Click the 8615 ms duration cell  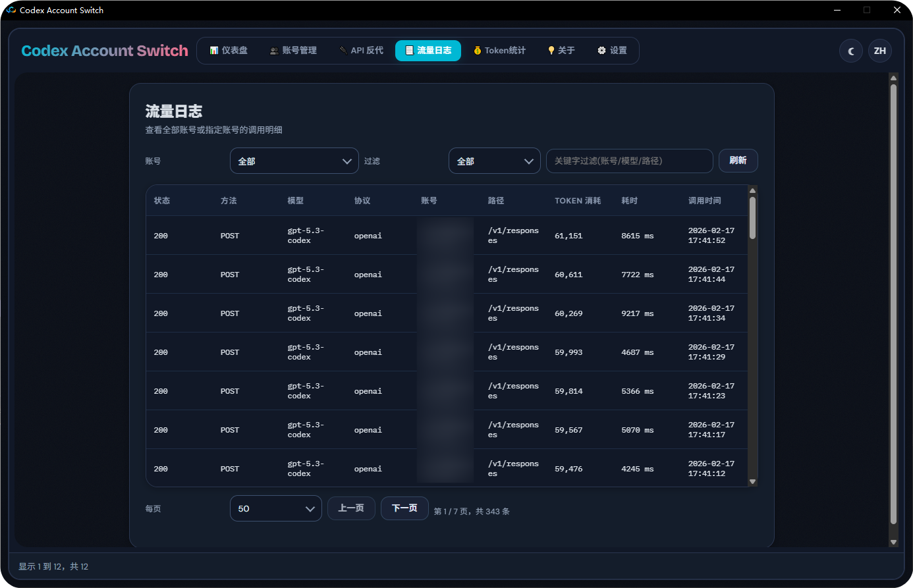pyautogui.click(x=638, y=236)
